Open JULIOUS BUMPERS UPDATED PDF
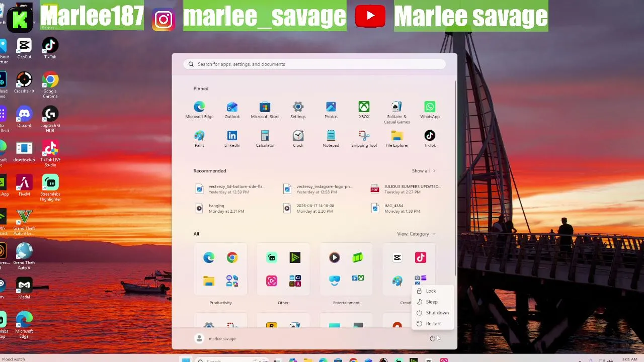 (x=406, y=189)
